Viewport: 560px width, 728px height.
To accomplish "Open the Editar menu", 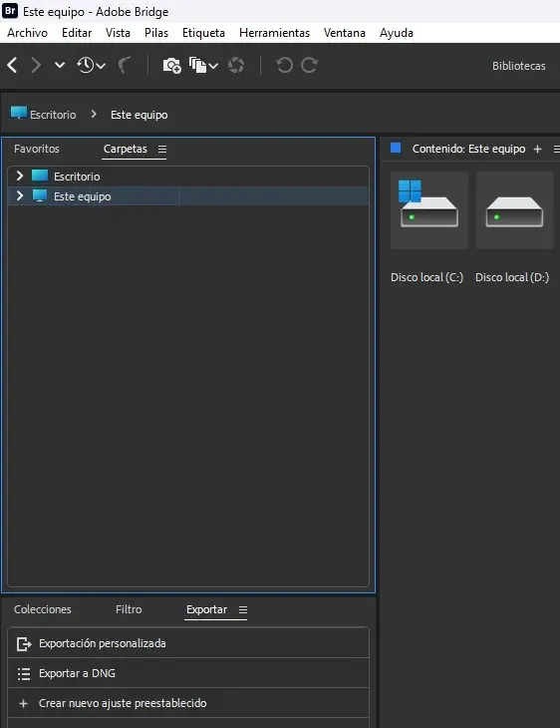I will 77,33.
